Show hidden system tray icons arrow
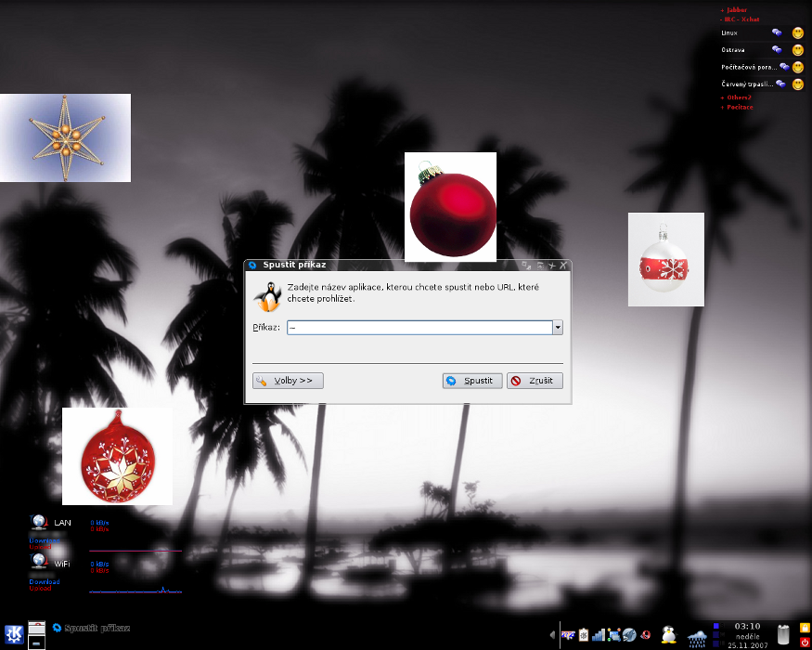The height and width of the screenshot is (650, 812). pos(553,635)
